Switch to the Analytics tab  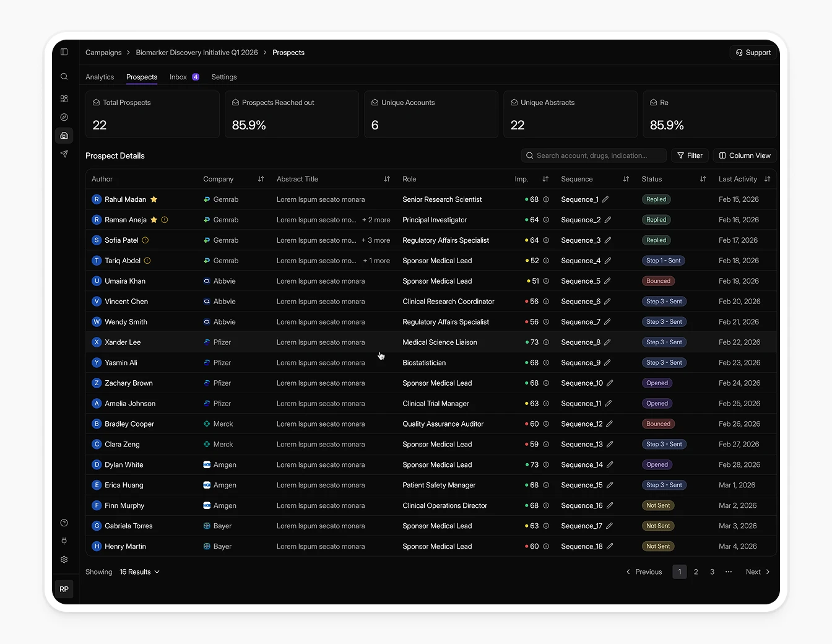[x=100, y=77]
